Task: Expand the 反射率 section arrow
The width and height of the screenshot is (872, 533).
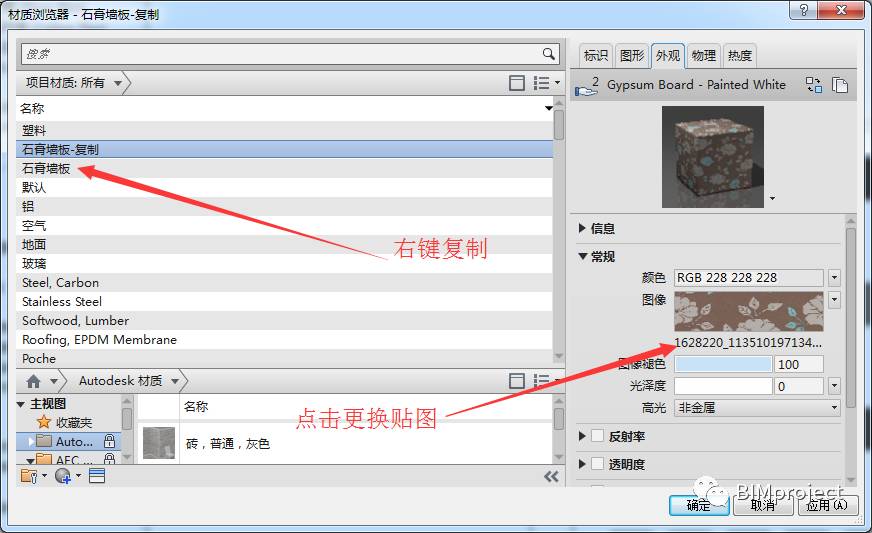Action: click(x=582, y=436)
